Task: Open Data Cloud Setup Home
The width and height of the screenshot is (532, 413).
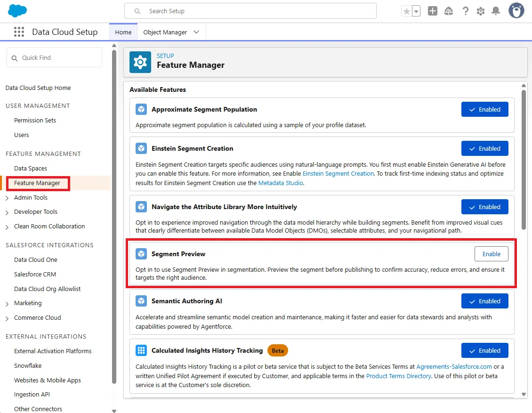Action: tap(38, 88)
